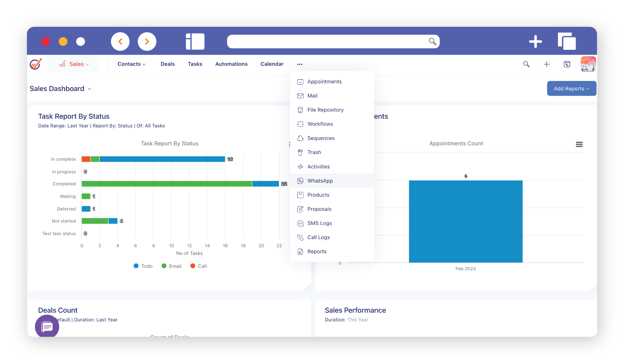Screen dimensions: 624x364
Task: Open File Repository from the menu
Action: click(325, 110)
